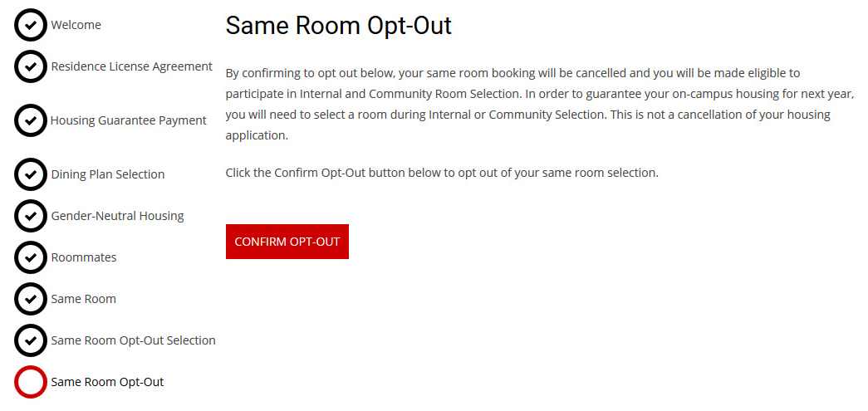
Task: Click the checkmark circle beside Welcome
Action: pos(31,25)
